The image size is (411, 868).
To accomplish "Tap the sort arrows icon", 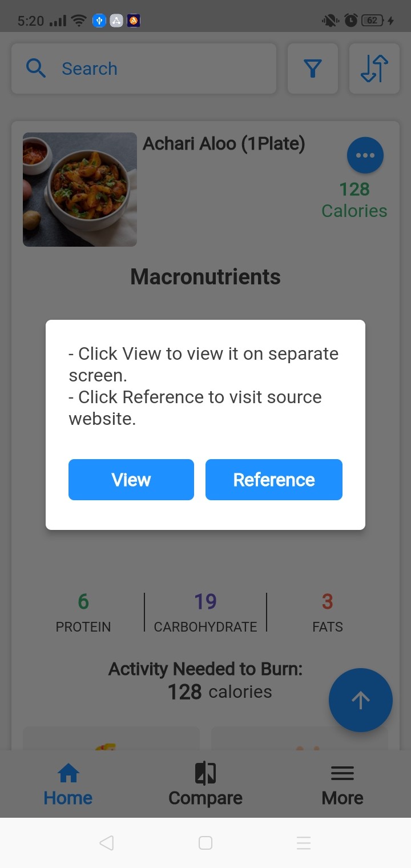I will click(374, 69).
